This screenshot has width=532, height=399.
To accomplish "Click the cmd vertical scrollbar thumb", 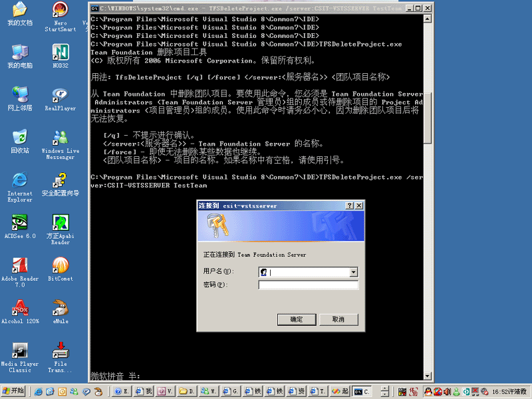I will 428,118.
